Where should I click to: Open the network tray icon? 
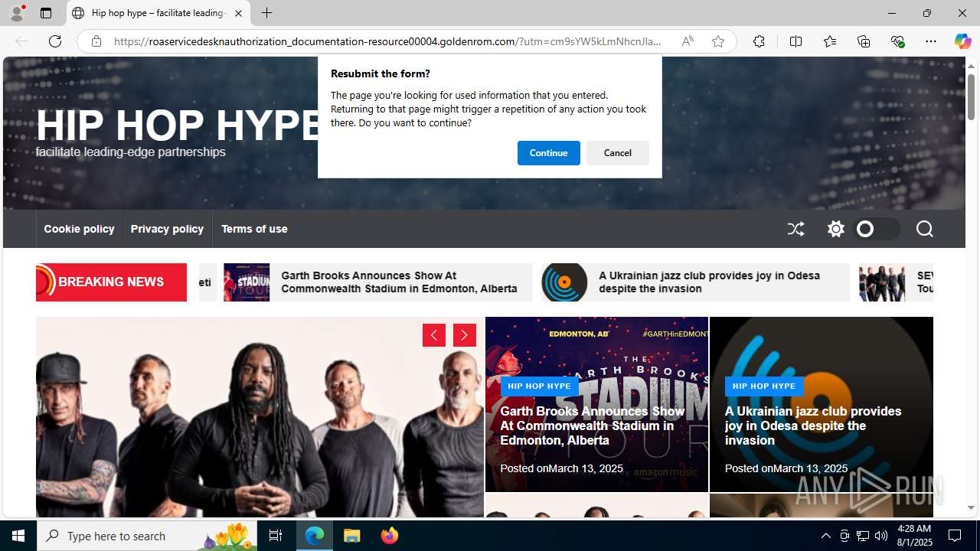[863, 536]
